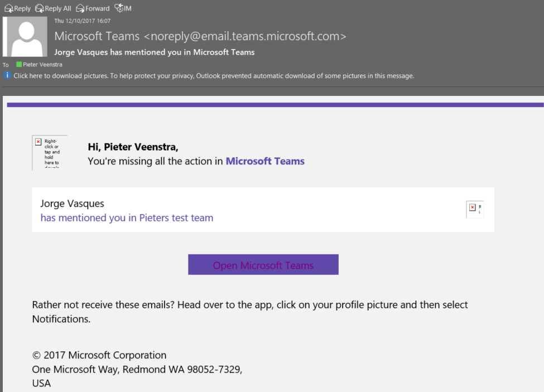Click the email subject line about Jorge Vasques

154,52
